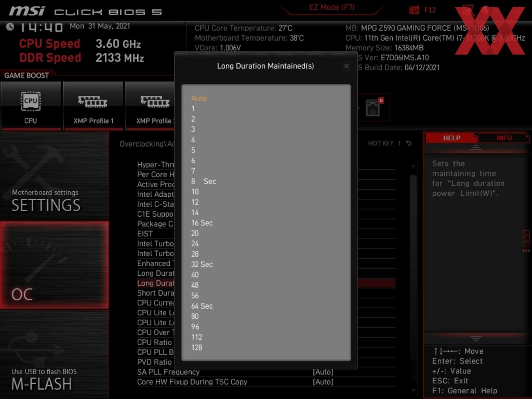Pick value 5 in the duration list
Image resolution: width=532 pixels, height=399 pixels.
(193, 150)
